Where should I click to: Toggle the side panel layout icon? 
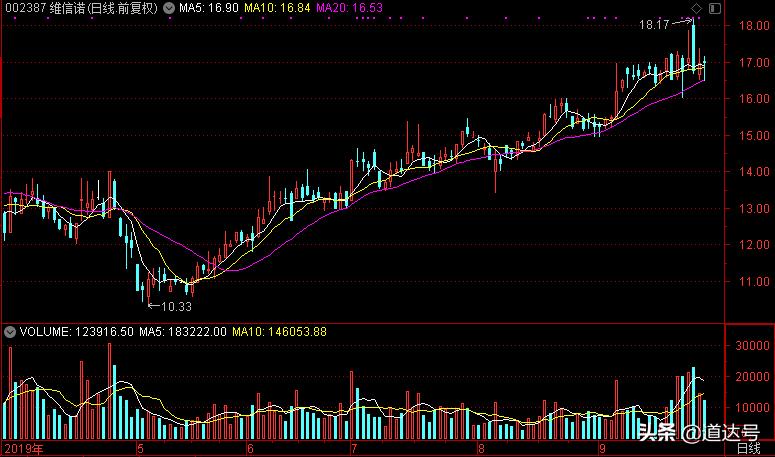pos(715,8)
